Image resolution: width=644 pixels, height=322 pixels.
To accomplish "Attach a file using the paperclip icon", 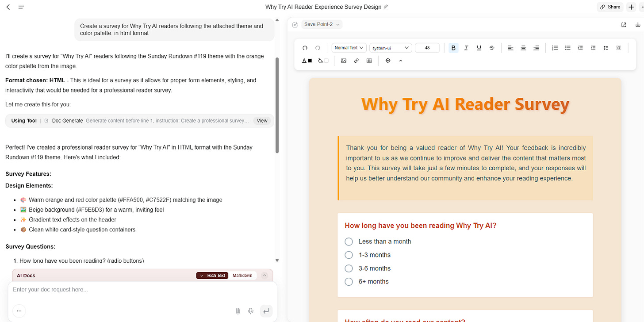I will [238, 311].
